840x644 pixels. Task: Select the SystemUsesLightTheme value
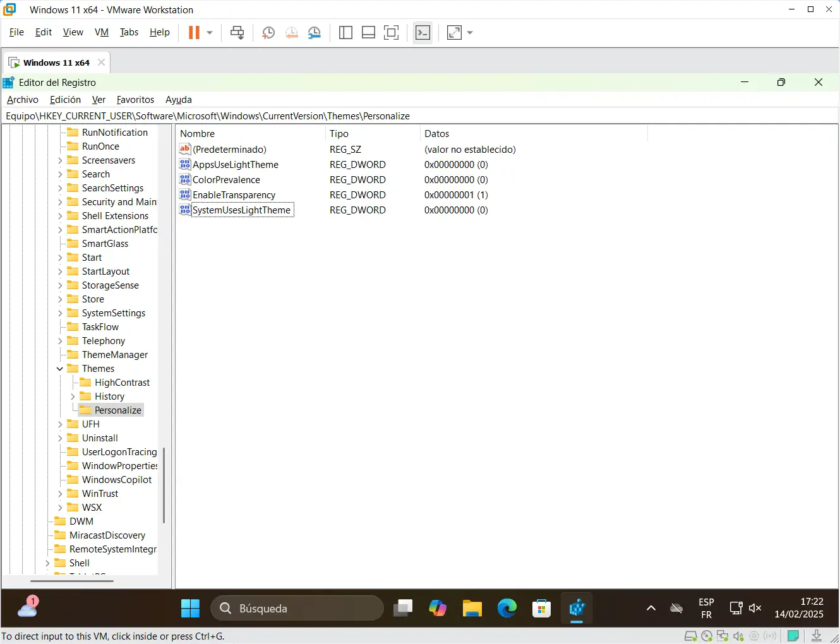click(241, 210)
